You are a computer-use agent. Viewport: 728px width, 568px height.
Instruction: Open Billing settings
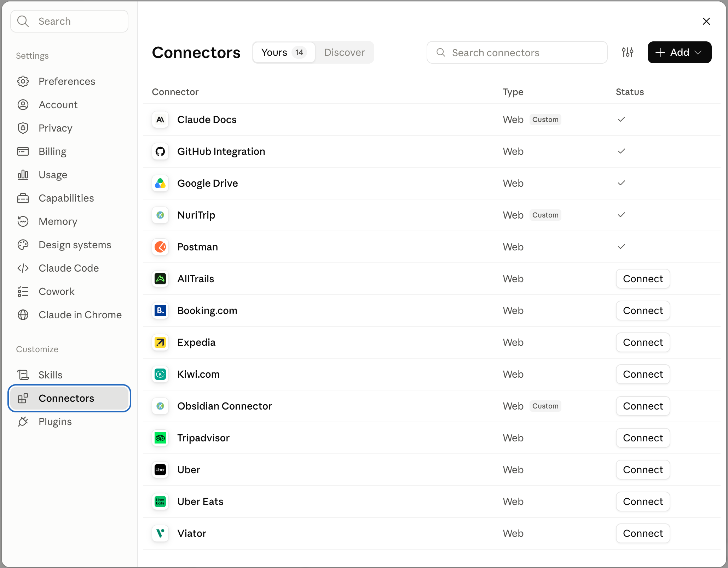(x=69, y=151)
